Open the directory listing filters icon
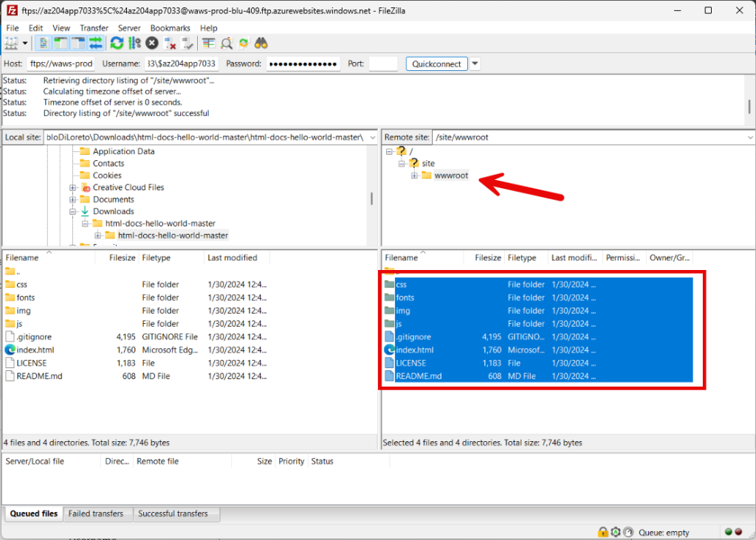This screenshot has width=756, height=540. [209, 44]
